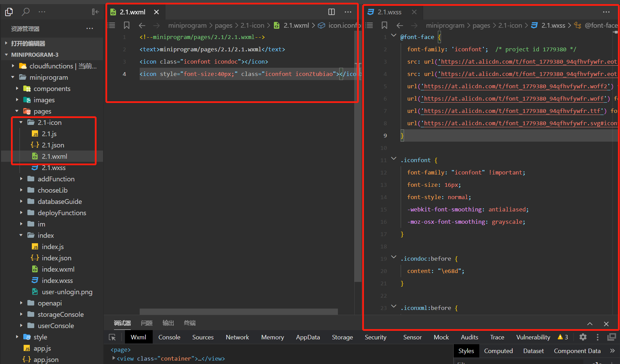Open the devtools settings gear
Screen dimensions: 620x364
tap(583, 337)
